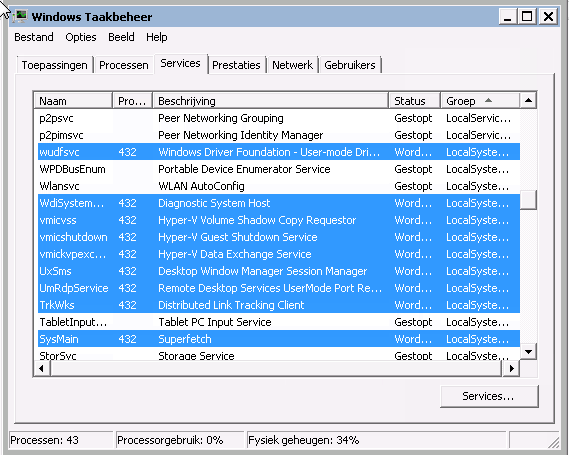The image size is (569, 455).
Task: Click Distributed Link Tracking Client description
Action: pos(231,305)
